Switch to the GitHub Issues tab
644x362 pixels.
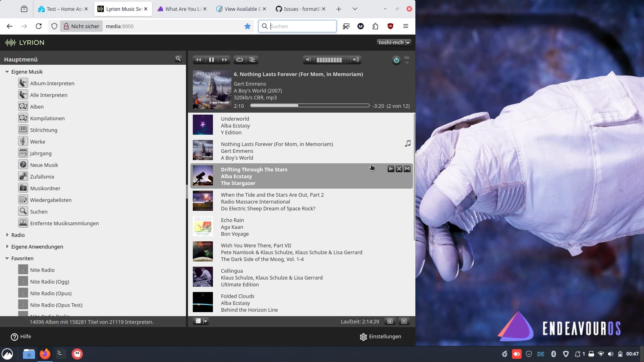point(300,9)
